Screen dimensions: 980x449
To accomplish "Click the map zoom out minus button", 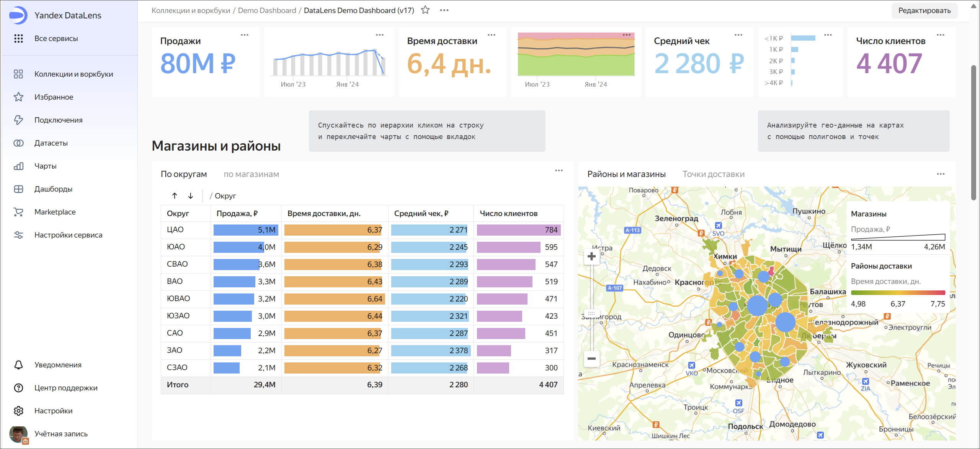I will click(x=591, y=359).
